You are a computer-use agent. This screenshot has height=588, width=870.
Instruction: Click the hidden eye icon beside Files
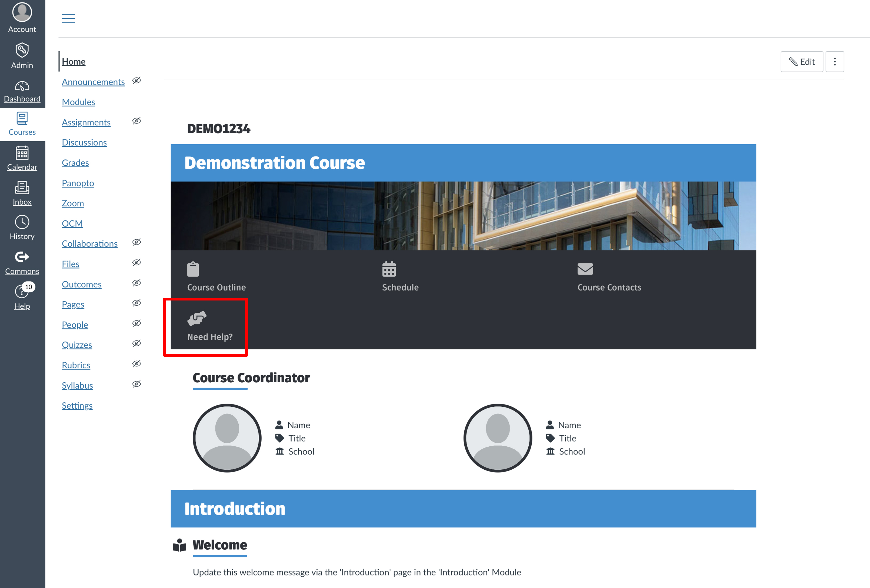[x=137, y=263]
